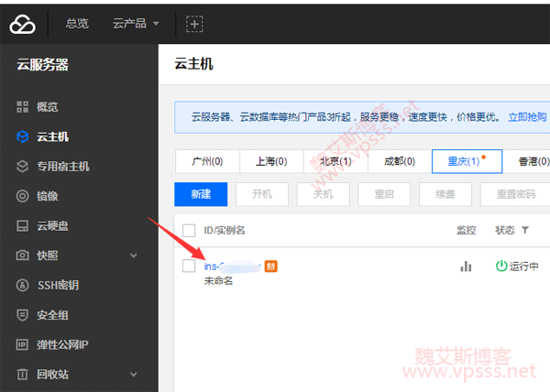Click the ID/实例名 column header
The image size is (550, 392).
click(225, 230)
